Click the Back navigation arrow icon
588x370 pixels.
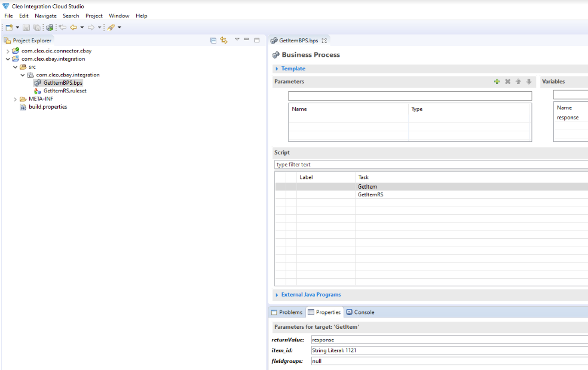(73, 27)
